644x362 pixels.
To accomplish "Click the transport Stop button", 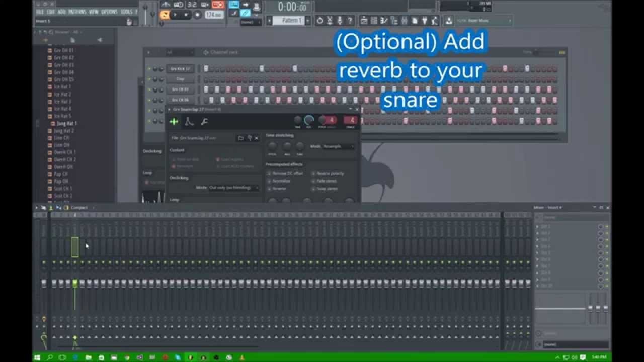I will click(186, 15).
